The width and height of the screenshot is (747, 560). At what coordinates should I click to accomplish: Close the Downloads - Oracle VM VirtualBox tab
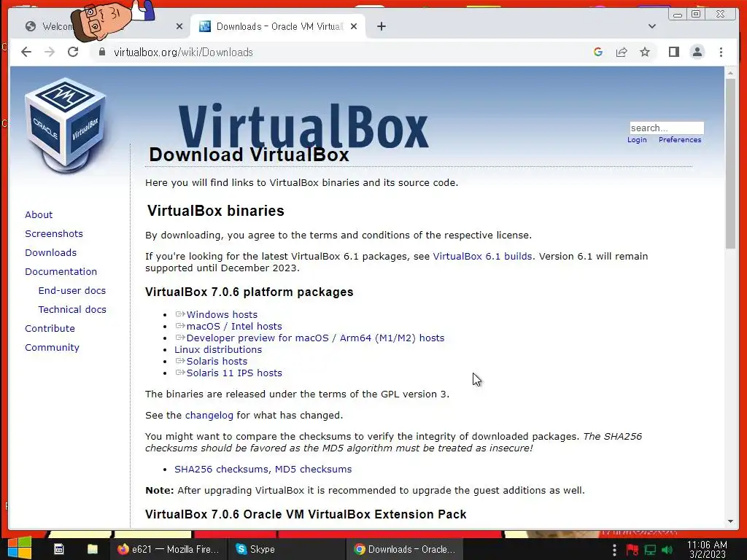[354, 27]
